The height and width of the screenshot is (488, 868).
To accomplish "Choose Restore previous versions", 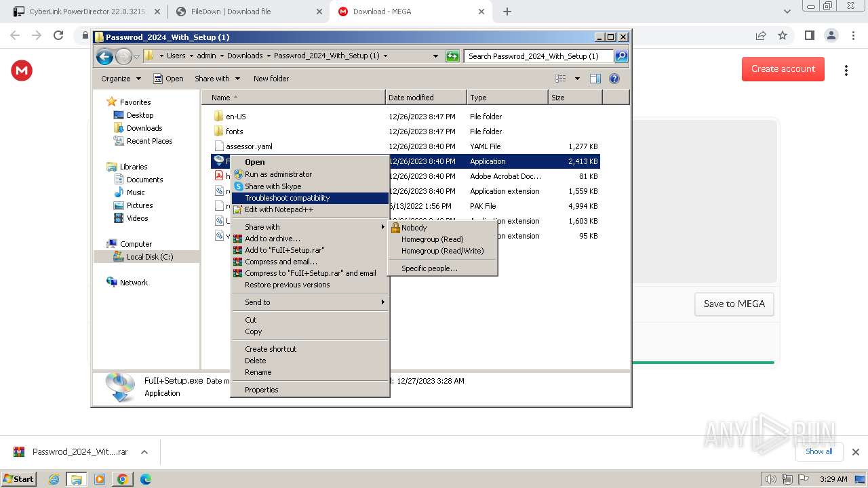I will [310, 285].
